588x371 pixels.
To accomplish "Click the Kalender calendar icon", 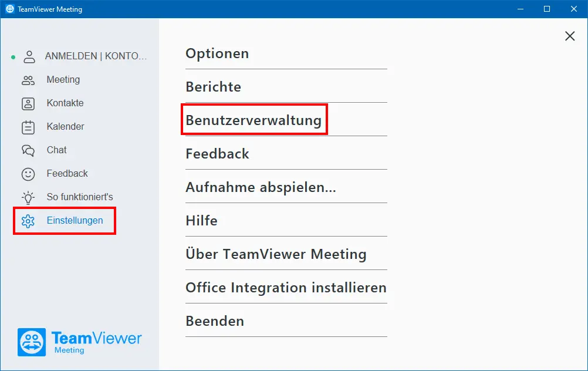I will 28,127.
